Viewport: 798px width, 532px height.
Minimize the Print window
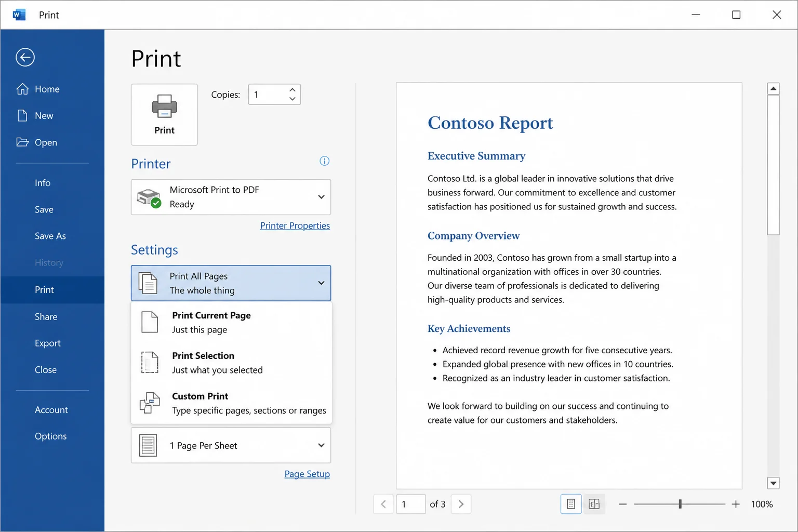click(696, 15)
